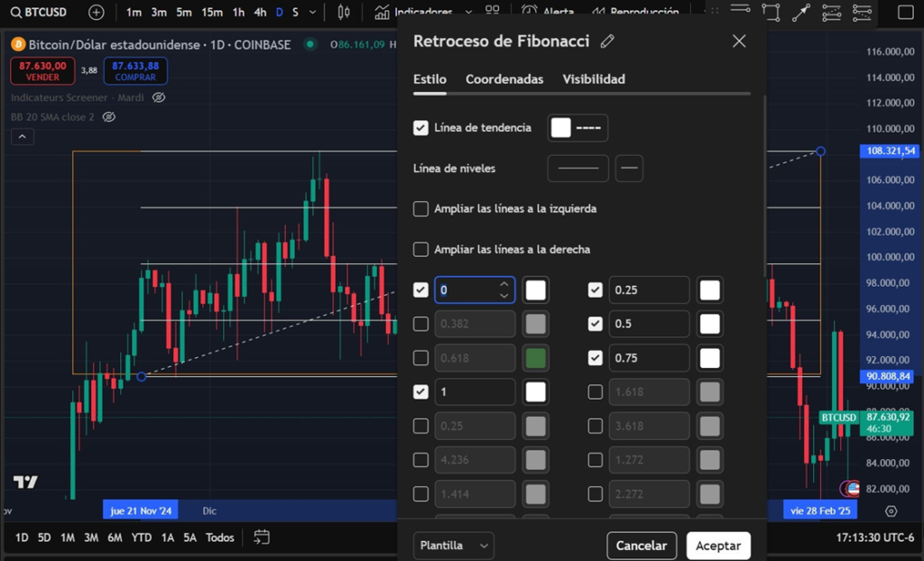924x561 pixels.
Task: Uncheck the level 0 checkbox
Action: point(420,290)
